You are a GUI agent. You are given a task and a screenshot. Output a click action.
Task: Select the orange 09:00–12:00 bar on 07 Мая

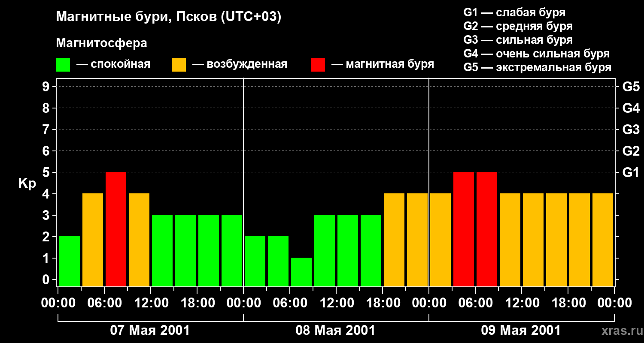point(139,240)
